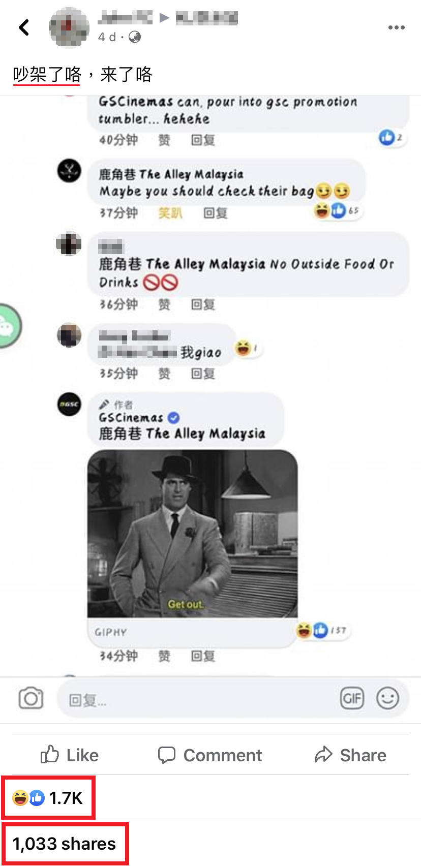Open GSCinemas profile avatar in comments
Screen dimensions: 421x868
coord(69,405)
